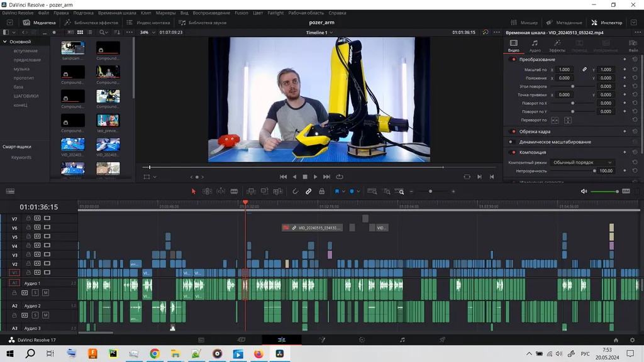Open the Cut page icon in bottom bar
The height and width of the screenshot is (362, 644).
241,340
